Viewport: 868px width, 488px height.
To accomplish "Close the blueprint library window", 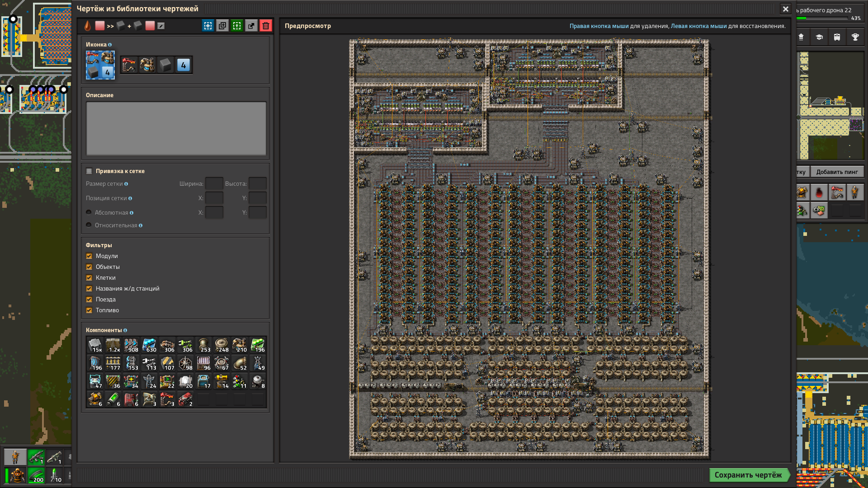I will [786, 9].
